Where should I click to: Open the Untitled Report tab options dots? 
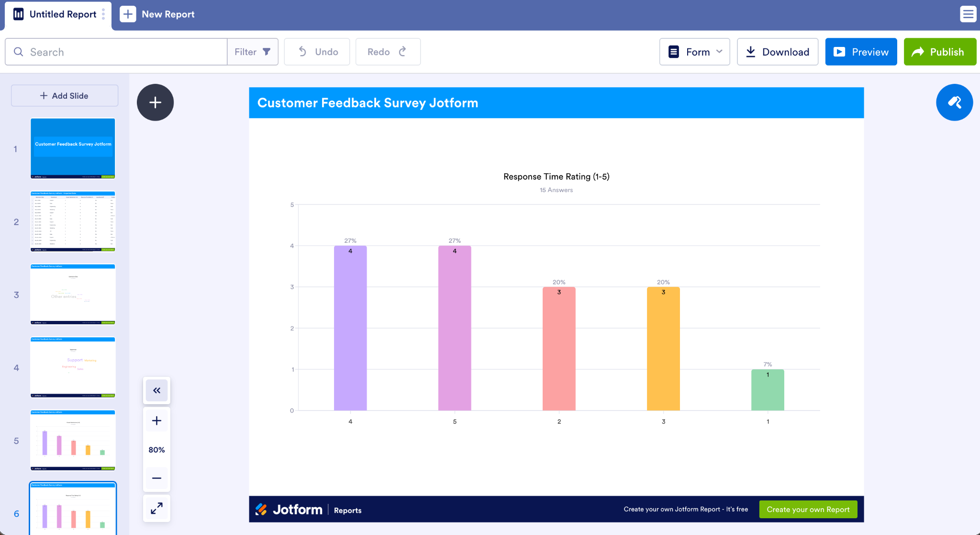point(103,14)
